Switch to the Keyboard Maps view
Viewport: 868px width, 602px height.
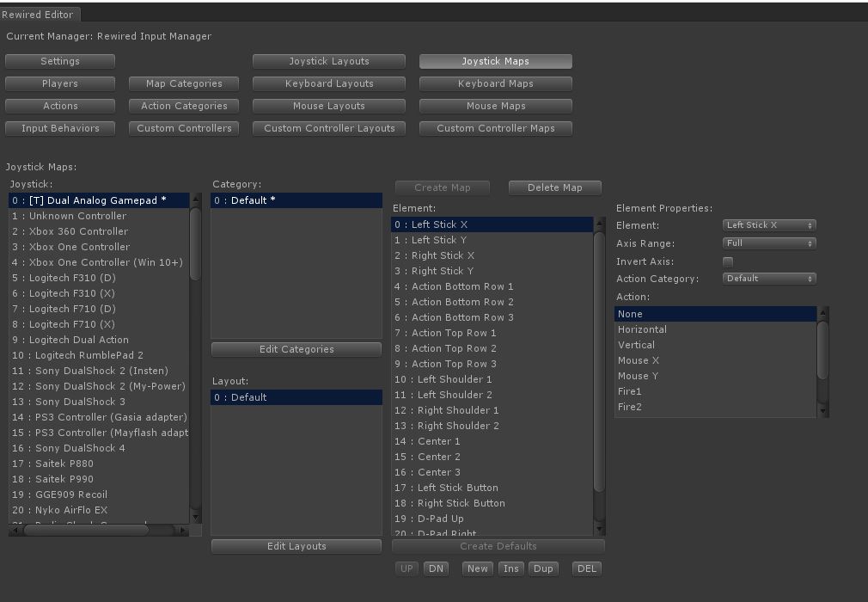[x=495, y=83]
